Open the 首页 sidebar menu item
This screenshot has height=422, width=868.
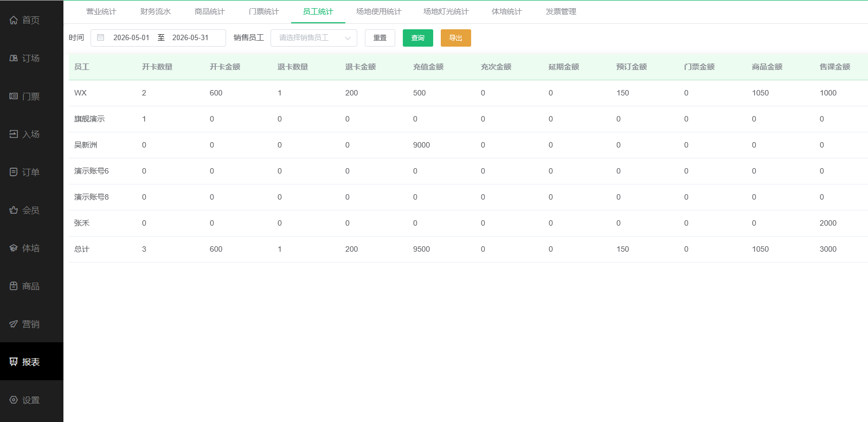tap(31, 20)
